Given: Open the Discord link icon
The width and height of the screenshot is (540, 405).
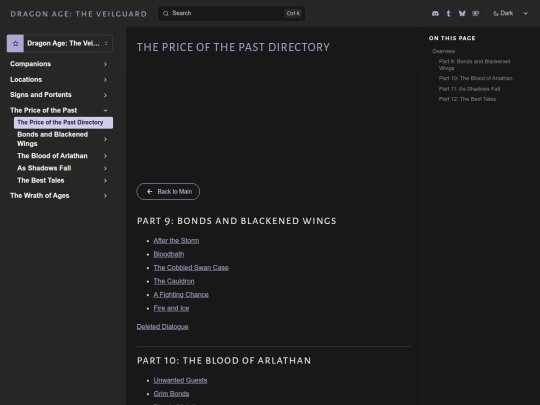Looking at the screenshot, I should pos(435,13).
